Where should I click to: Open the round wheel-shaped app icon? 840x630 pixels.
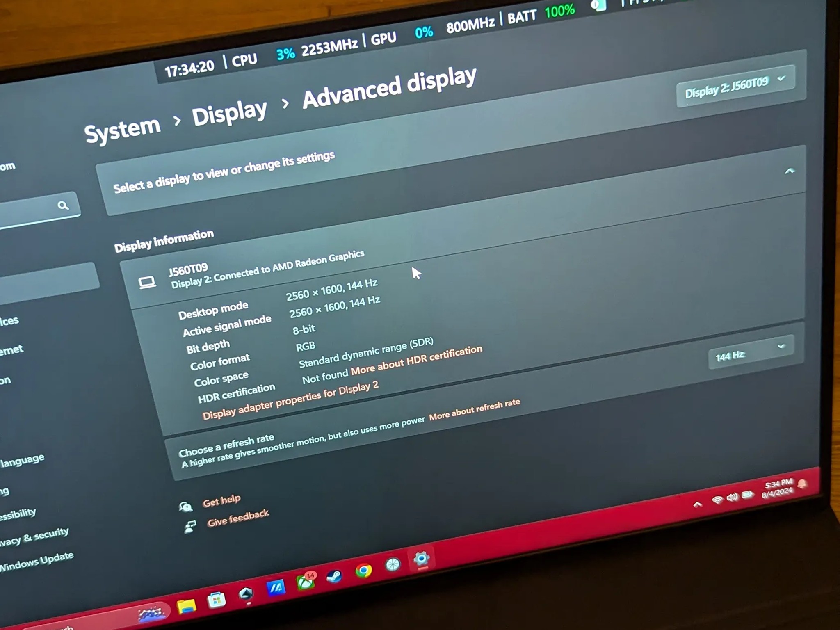(x=393, y=565)
